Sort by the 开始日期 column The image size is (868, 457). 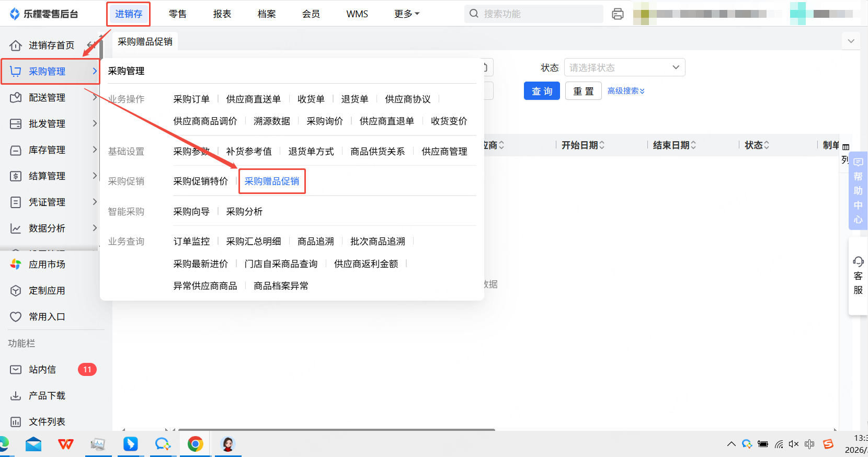click(x=583, y=145)
